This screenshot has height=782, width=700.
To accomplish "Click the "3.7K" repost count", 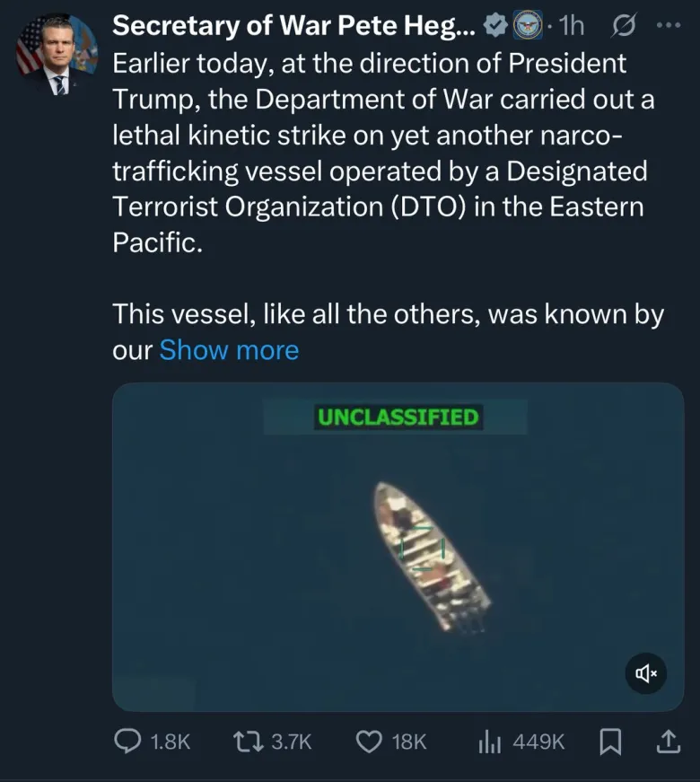I will pos(291,742).
